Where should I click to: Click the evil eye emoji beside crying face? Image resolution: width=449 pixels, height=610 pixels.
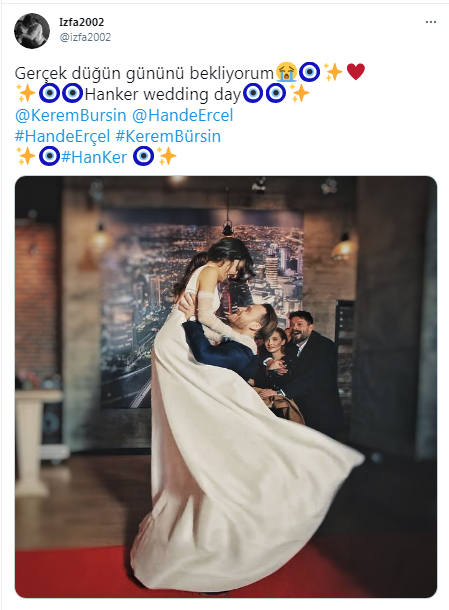[x=310, y=72]
